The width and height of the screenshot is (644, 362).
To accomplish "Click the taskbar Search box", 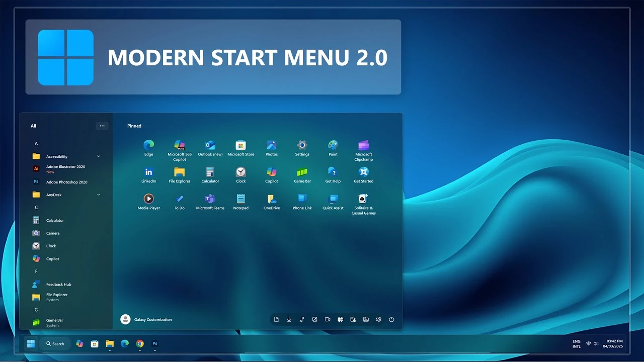I will (x=55, y=344).
